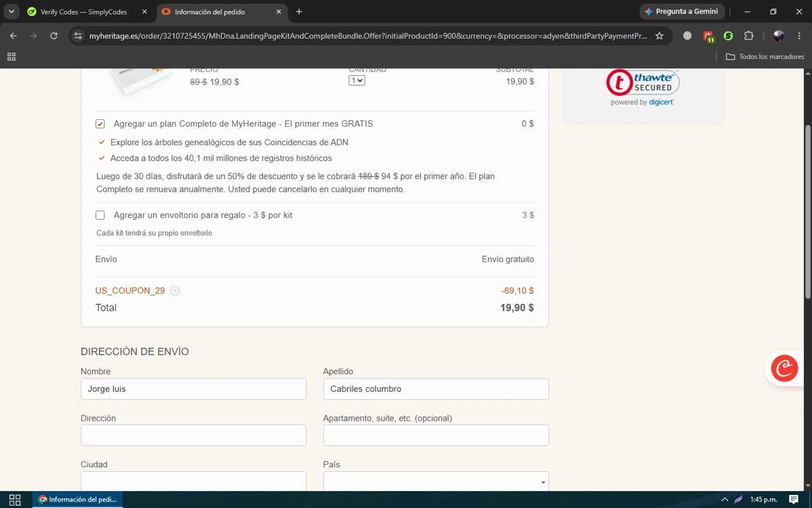This screenshot has height=508, width=812.
Task: Open the Cantidad quantity dropdown
Action: tap(357, 81)
